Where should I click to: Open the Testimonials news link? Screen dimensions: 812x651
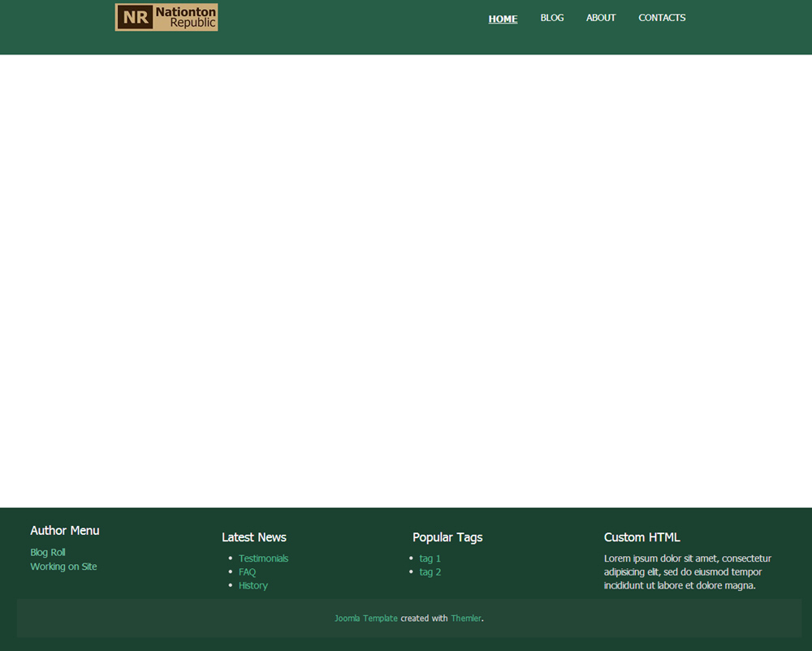point(263,558)
